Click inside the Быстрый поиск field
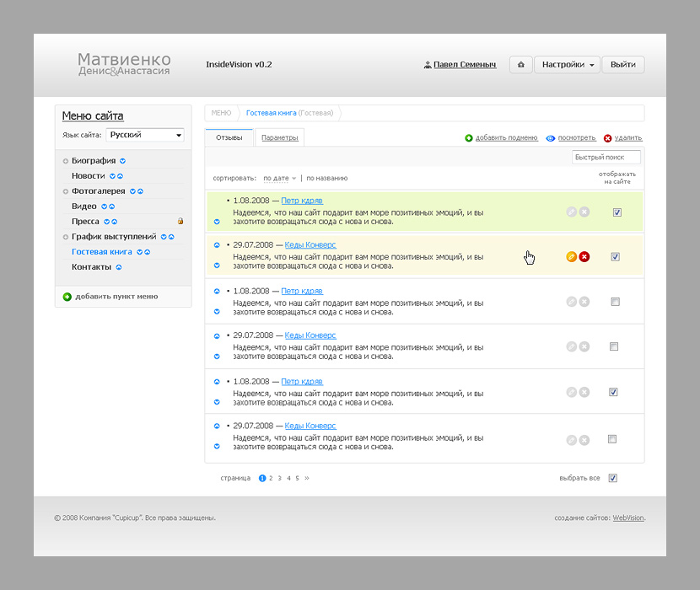Screen dimensions: 700x590 point(606,156)
